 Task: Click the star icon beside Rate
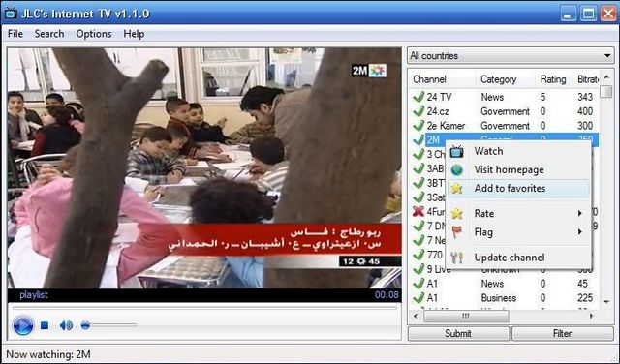point(456,213)
